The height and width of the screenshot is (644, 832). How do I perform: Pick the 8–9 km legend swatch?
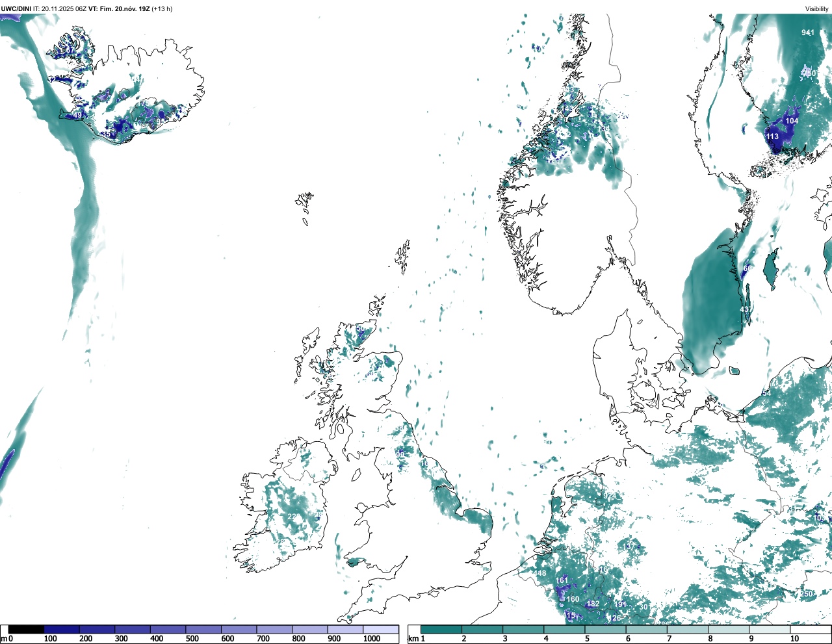coord(729,629)
